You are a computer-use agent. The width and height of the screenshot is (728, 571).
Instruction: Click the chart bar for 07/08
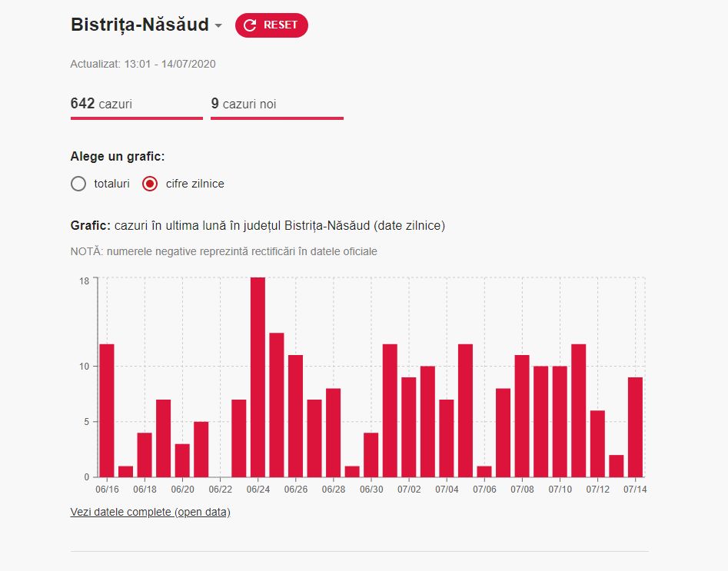click(522, 417)
